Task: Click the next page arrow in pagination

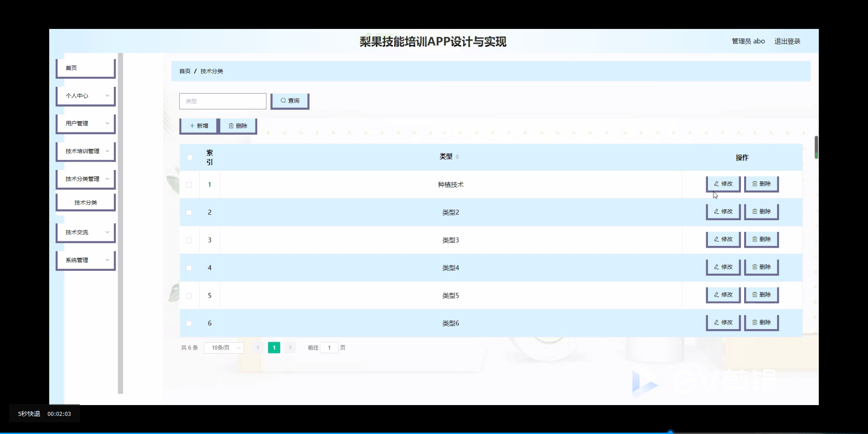Action: tap(290, 347)
